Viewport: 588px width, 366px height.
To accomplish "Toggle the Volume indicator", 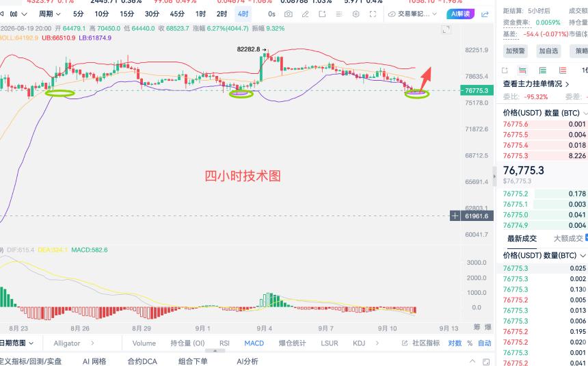I will point(144,343).
